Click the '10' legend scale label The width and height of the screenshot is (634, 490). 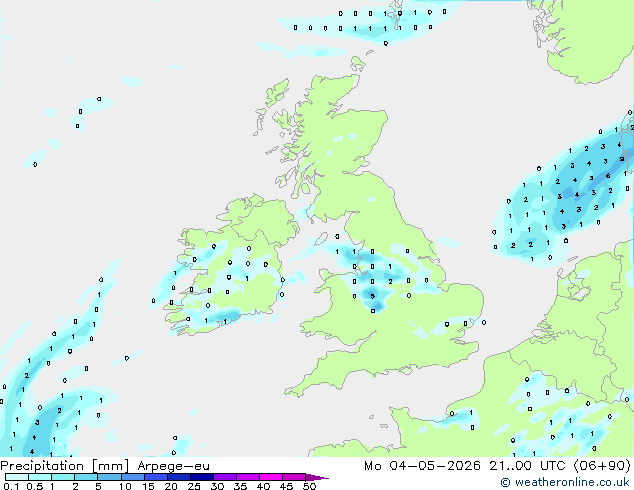[x=125, y=486]
